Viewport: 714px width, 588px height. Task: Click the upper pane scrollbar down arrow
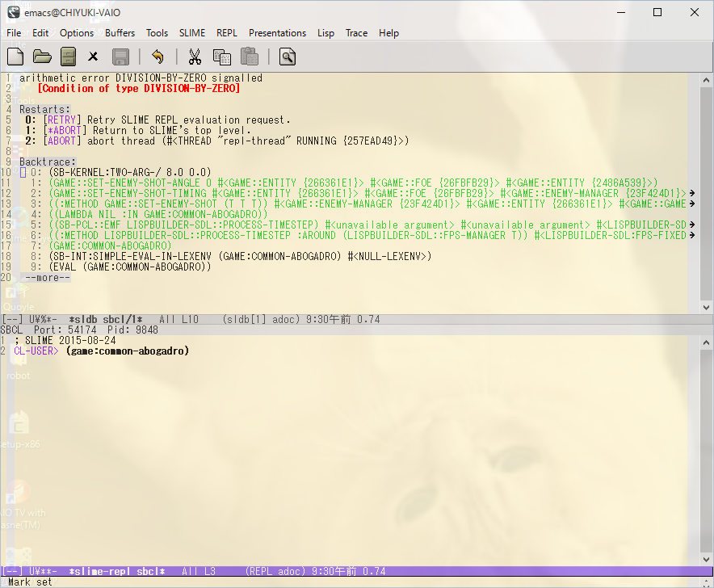[706, 307]
